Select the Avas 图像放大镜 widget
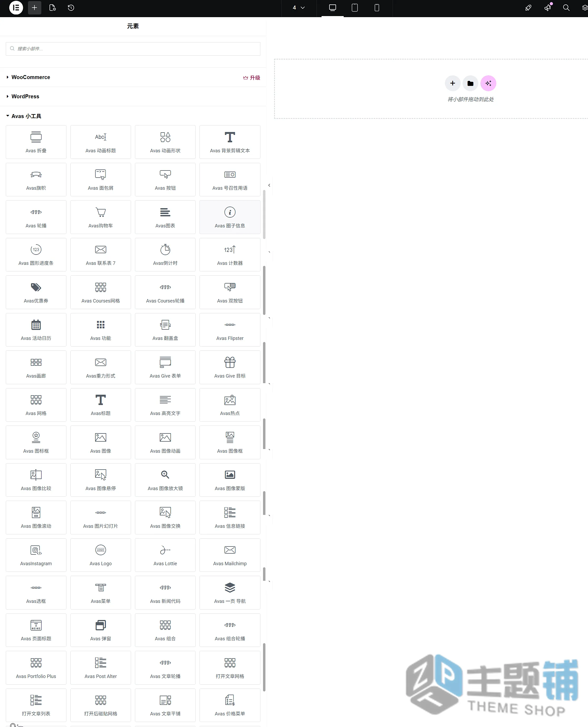588x727 pixels. point(165,480)
